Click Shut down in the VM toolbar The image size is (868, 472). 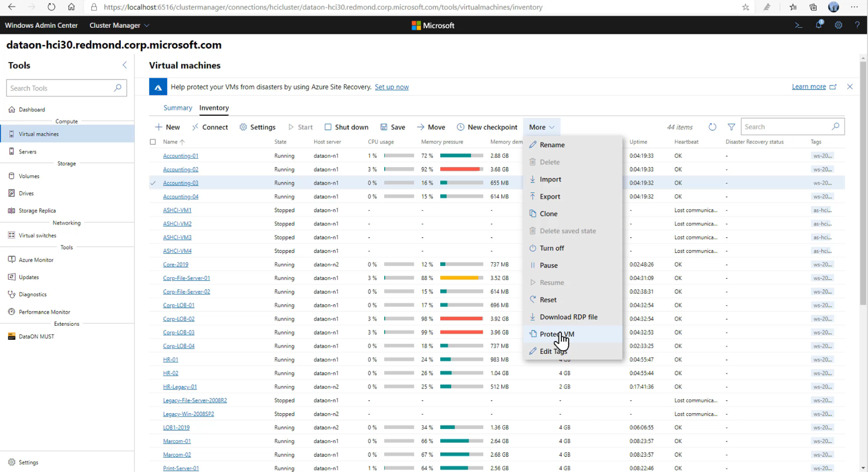tap(346, 127)
